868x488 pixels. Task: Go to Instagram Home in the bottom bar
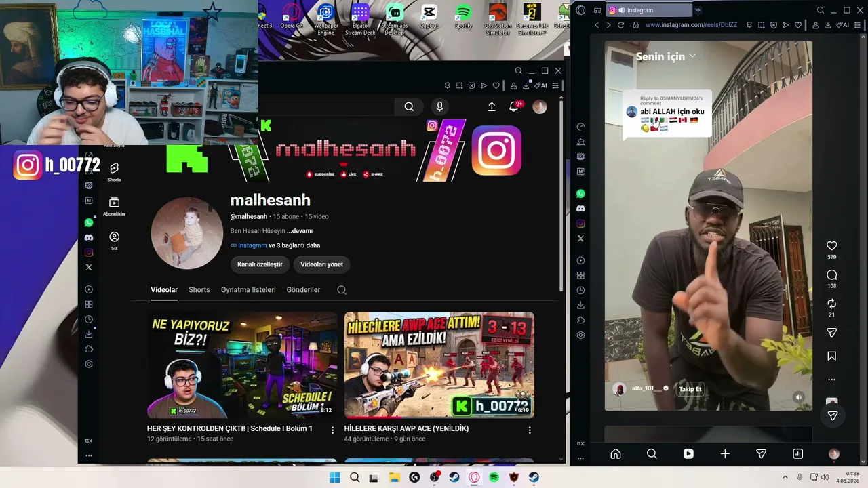click(x=615, y=454)
